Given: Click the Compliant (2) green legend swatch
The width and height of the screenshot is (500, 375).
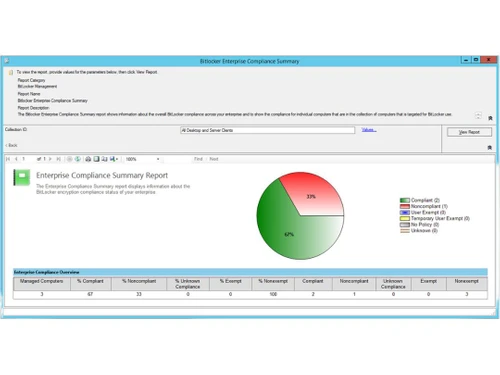Looking at the screenshot, I should coord(405,200).
